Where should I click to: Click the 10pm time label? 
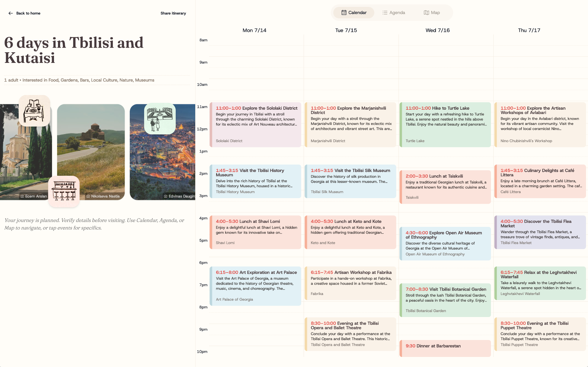(202, 351)
